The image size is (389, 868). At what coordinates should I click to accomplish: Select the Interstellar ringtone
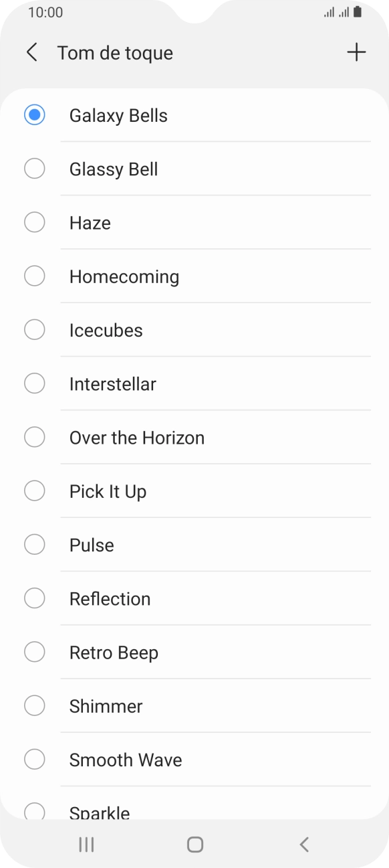pos(194,383)
